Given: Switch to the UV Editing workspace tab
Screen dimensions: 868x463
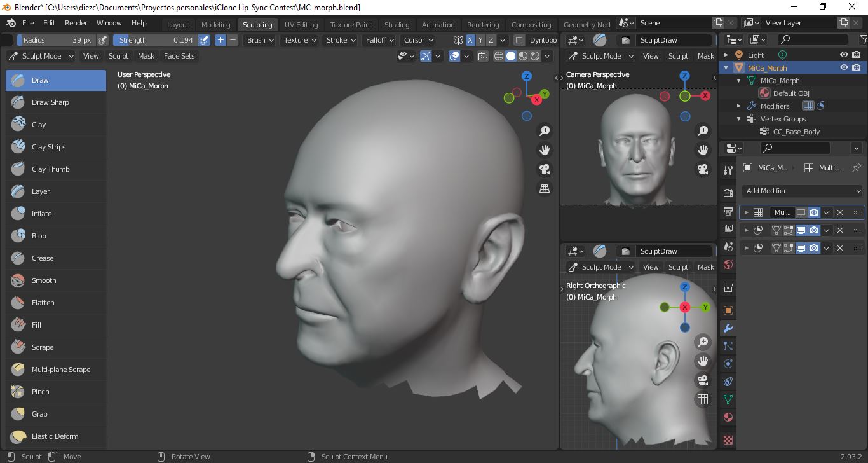Looking at the screenshot, I should tap(301, 25).
